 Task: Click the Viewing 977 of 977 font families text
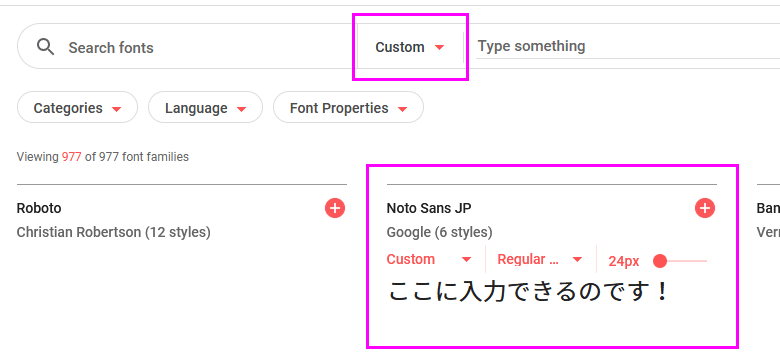[x=103, y=157]
